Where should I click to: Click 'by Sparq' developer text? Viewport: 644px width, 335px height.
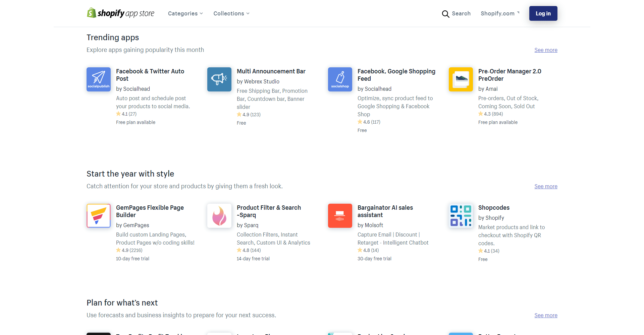tap(248, 225)
